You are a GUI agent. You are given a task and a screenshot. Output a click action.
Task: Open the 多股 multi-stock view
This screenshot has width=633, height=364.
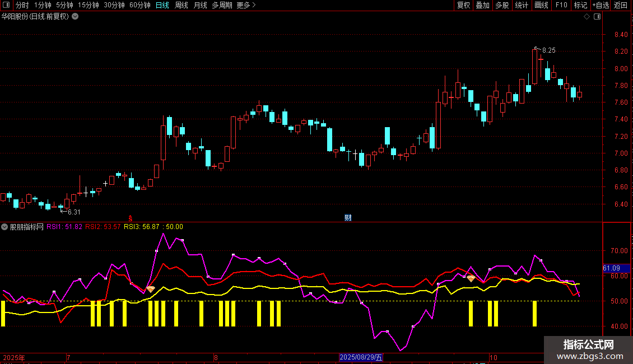click(502, 5)
